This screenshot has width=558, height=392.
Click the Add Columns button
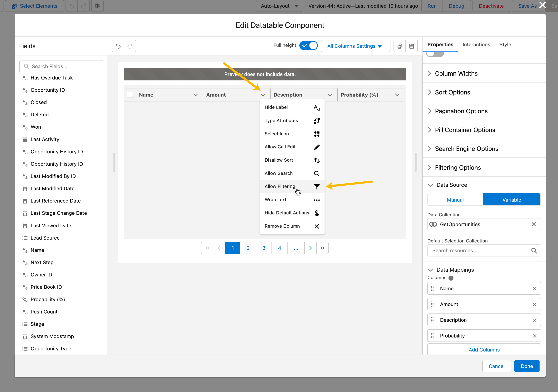tap(484, 350)
